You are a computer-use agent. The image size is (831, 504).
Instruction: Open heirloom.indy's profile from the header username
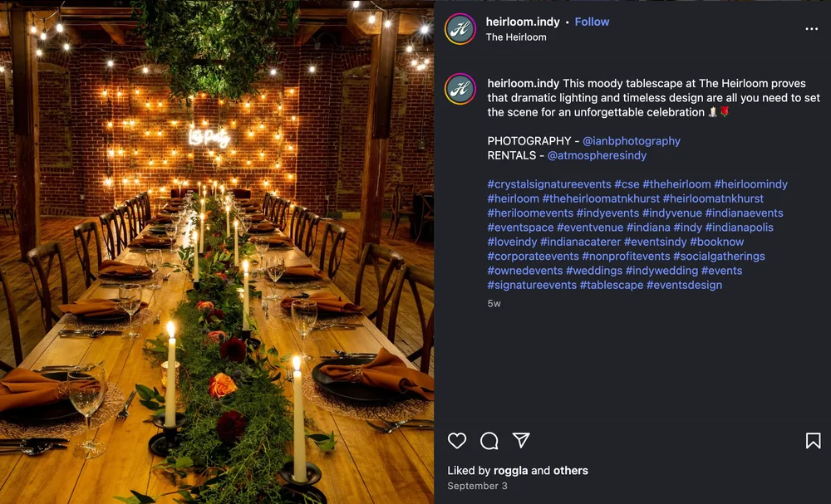click(524, 22)
